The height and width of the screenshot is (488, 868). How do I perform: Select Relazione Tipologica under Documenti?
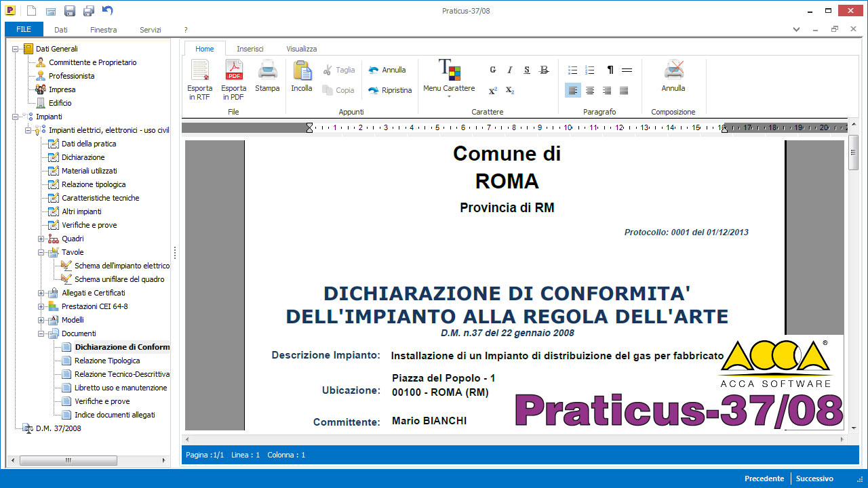tap(107, 361)
